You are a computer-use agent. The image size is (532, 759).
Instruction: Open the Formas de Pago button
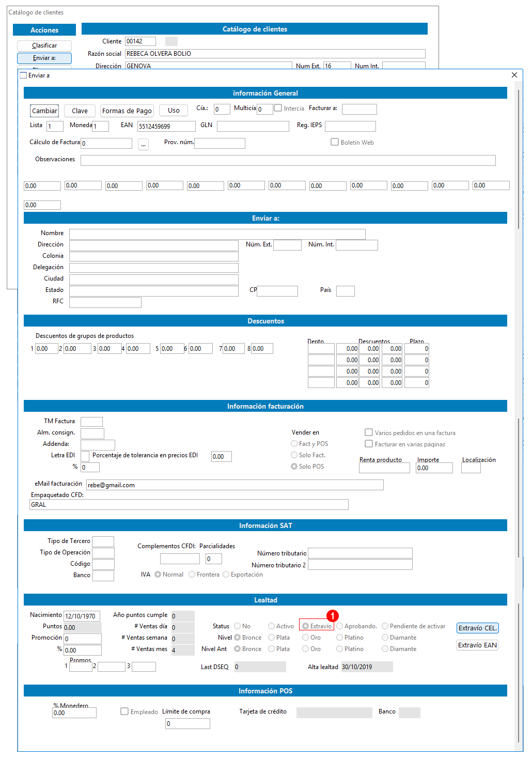127,111
